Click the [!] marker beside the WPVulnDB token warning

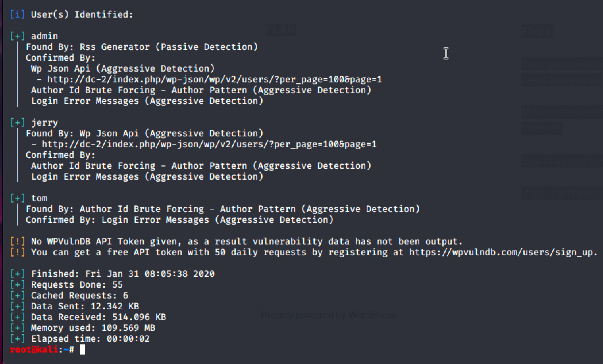click(17, 241)
